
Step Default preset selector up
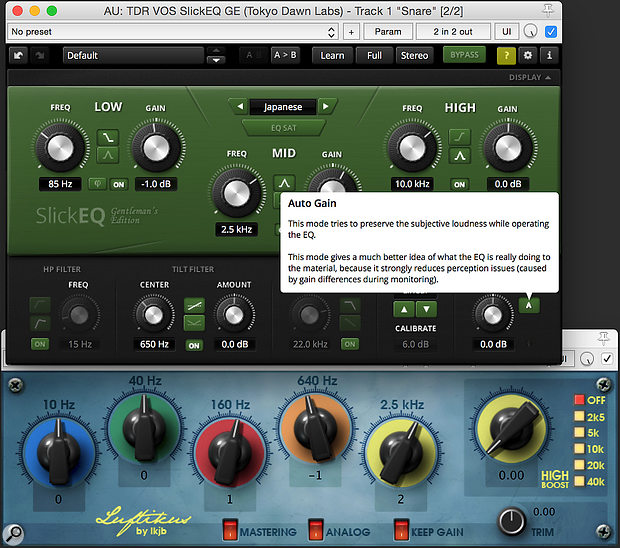pyautogui.click(x=216, y=51)
